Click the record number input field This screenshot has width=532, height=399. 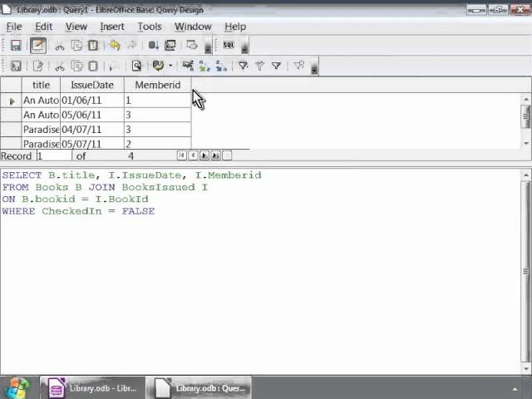[54, 156]
